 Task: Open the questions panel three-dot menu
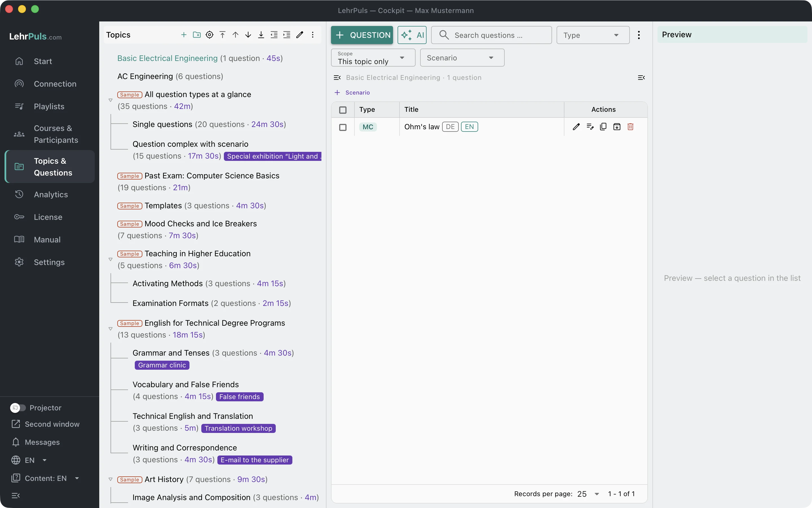[x=639, y=35]
